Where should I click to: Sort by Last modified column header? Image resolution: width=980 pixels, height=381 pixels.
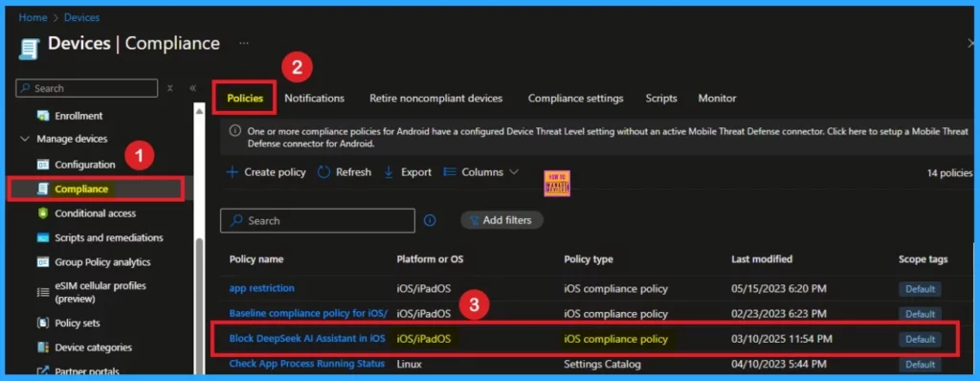tap(762, 259)
